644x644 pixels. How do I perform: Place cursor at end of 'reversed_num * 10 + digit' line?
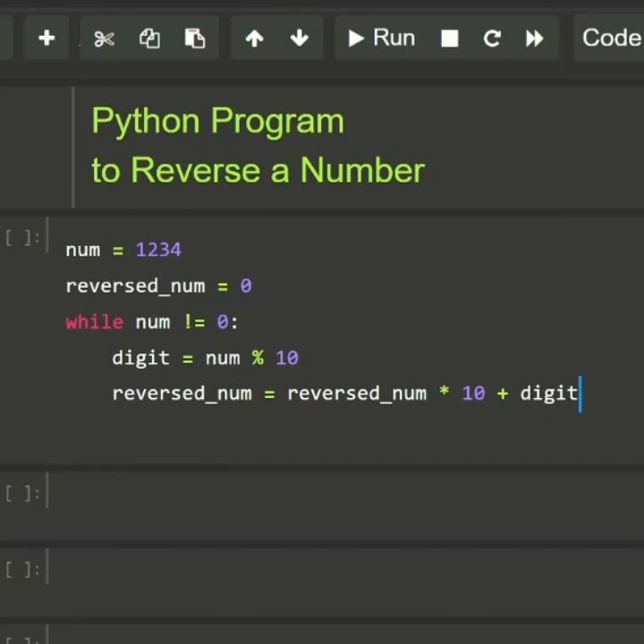[x=579, y=394]
